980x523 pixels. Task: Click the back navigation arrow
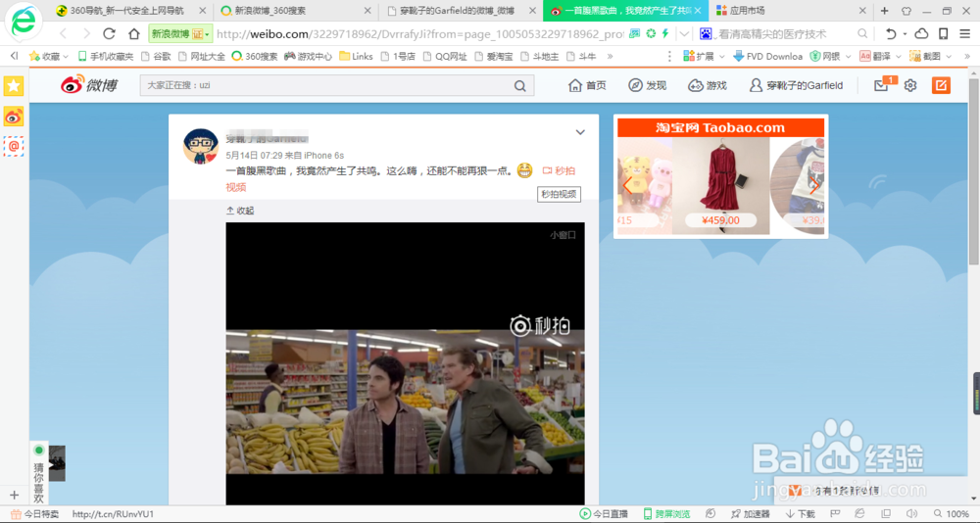(x=63, y=33)
